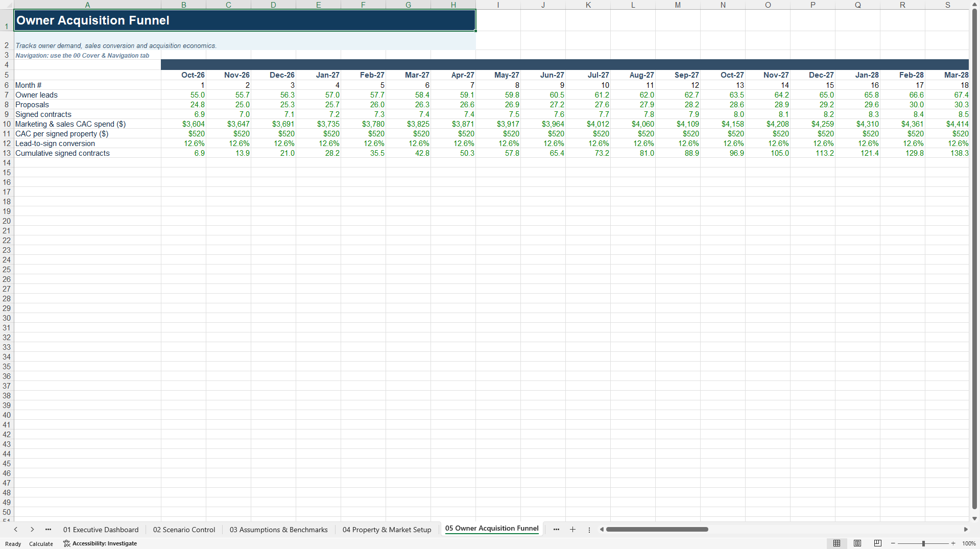Click the zoom out minus icon

893,543
